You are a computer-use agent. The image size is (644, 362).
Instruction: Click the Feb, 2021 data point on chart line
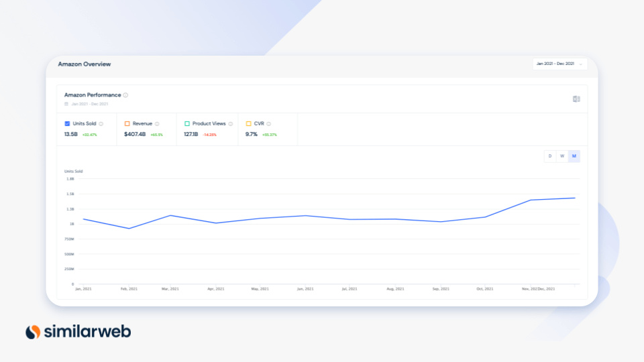129,229
